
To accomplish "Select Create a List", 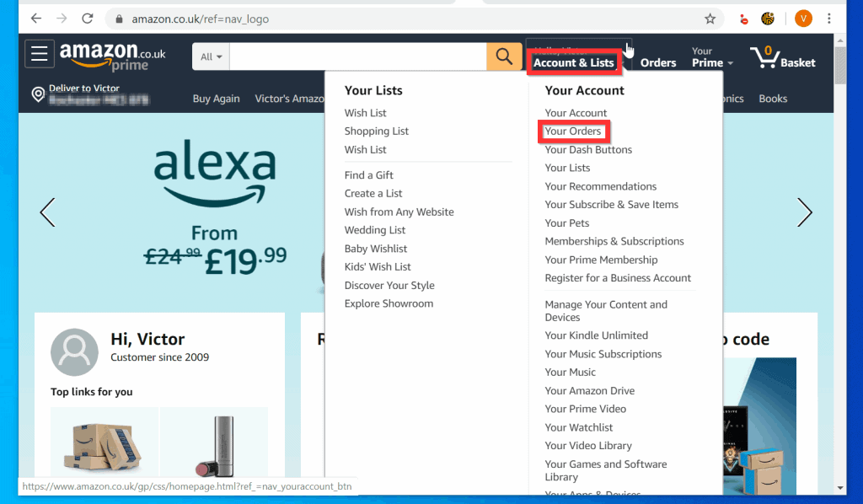I will click(373, 193).
